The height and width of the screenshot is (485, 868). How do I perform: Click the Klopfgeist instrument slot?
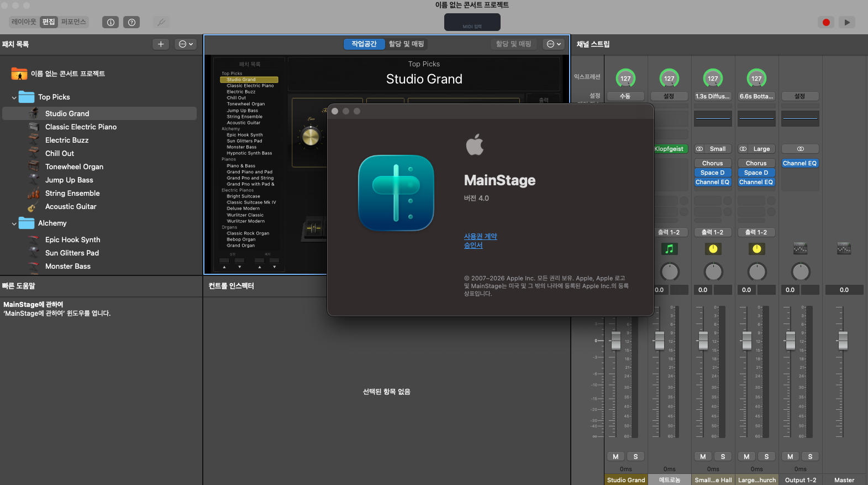click(x=669, y=149)
